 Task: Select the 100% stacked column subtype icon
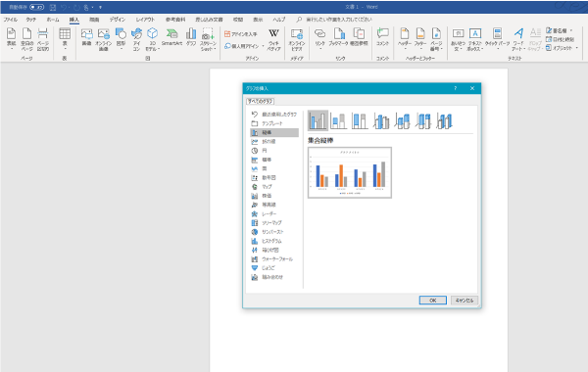[x=360, y=120]
